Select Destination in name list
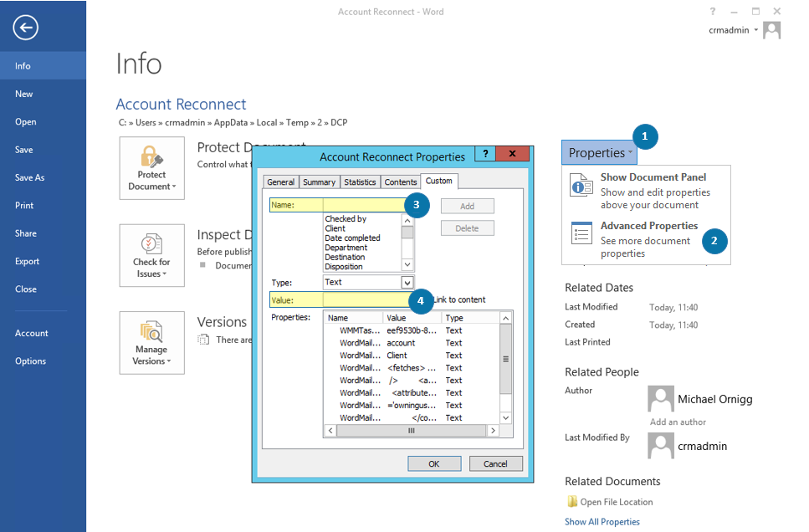809x532 pixels. pos(345,257)
